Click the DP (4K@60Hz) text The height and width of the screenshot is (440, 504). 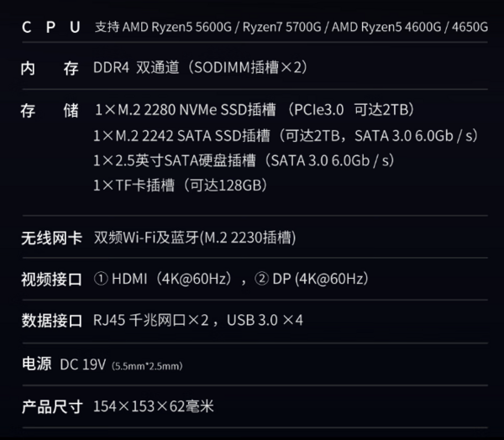click(x=318, y=279)
